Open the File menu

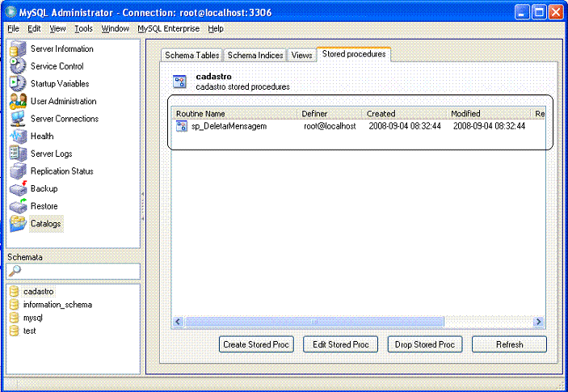click(x=14, y=28)
